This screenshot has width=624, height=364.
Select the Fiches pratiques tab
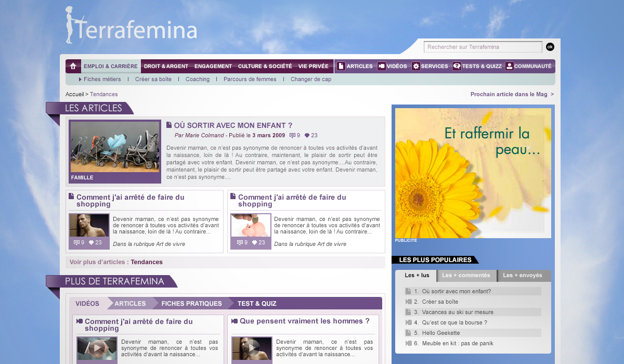(x=191, y=303)
